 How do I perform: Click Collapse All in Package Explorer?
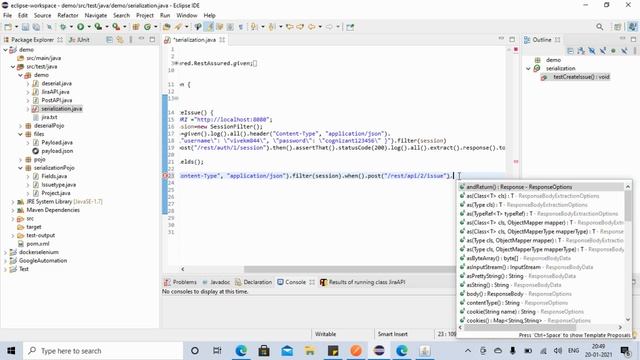[109, 40]
